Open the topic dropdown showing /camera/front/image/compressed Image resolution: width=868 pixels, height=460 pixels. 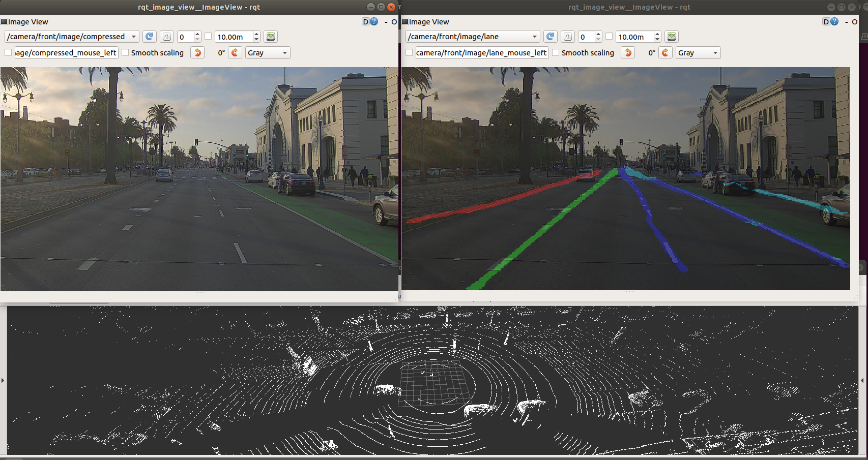(72, 37)
